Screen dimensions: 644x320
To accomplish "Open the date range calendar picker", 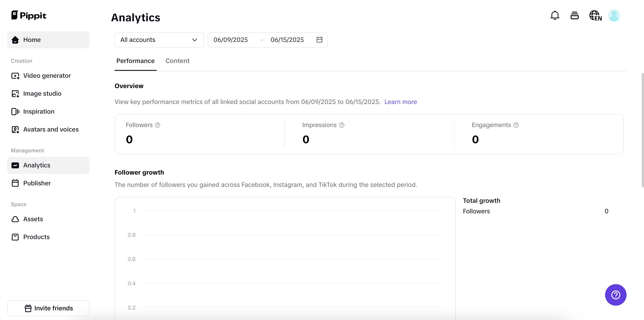I will click(x=319, y=40).
